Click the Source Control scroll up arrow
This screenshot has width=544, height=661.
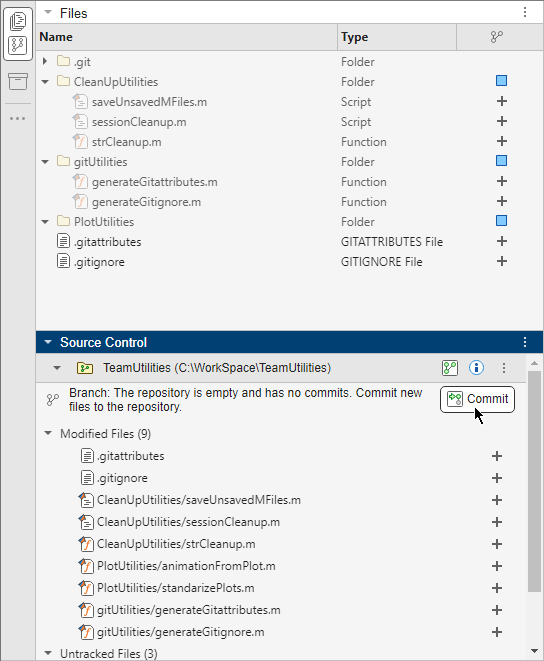[534, 363]
